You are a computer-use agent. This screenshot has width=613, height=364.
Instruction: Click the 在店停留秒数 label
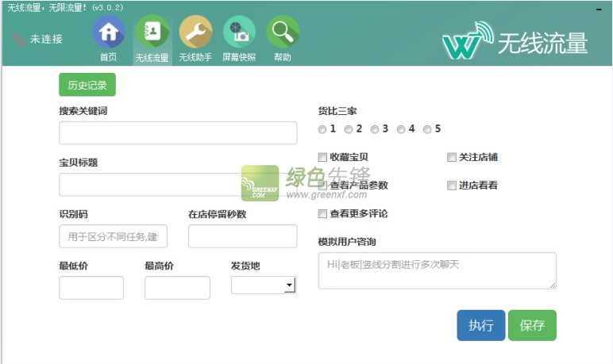coord(217,214)
